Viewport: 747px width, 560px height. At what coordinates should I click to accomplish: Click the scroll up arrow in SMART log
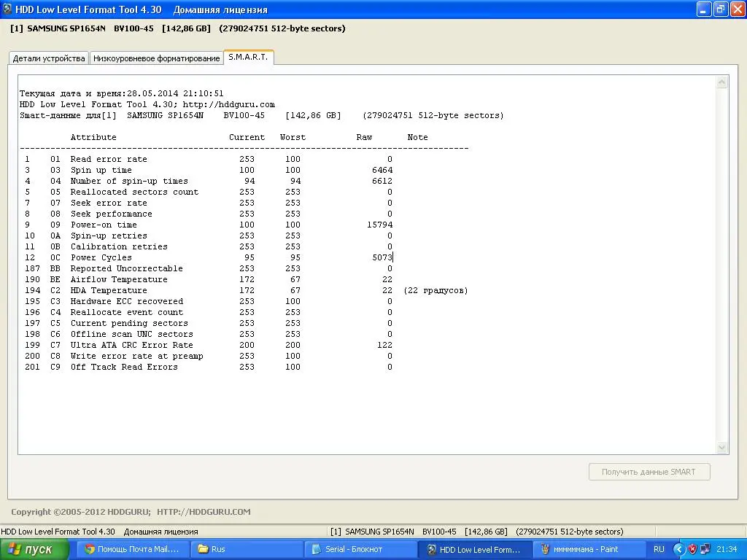pos(721,82)
